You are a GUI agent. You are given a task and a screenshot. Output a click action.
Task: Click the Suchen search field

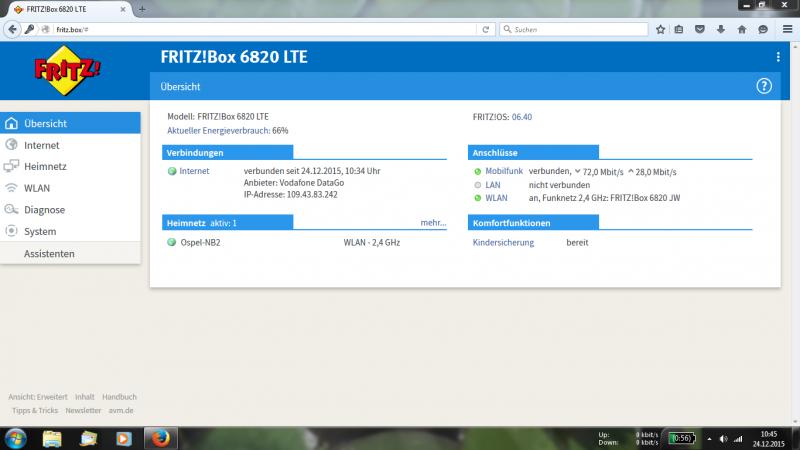click(574, 30)
